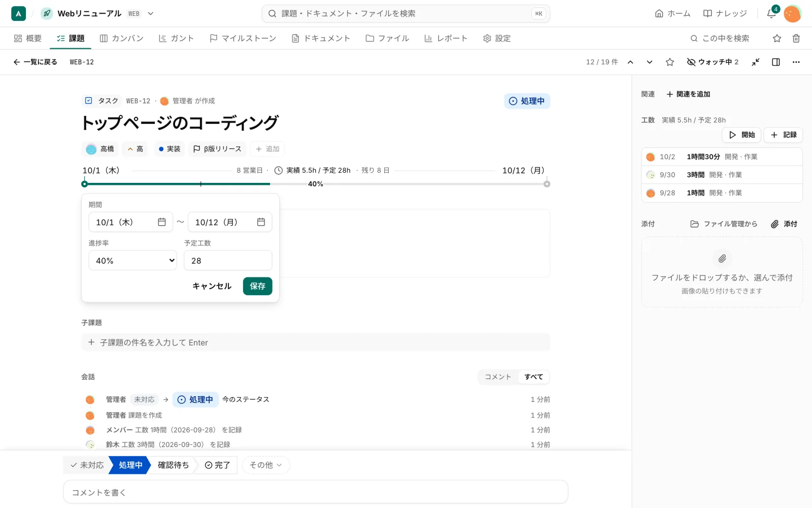Open the Webリニューアル project switcher

point(97,14)
